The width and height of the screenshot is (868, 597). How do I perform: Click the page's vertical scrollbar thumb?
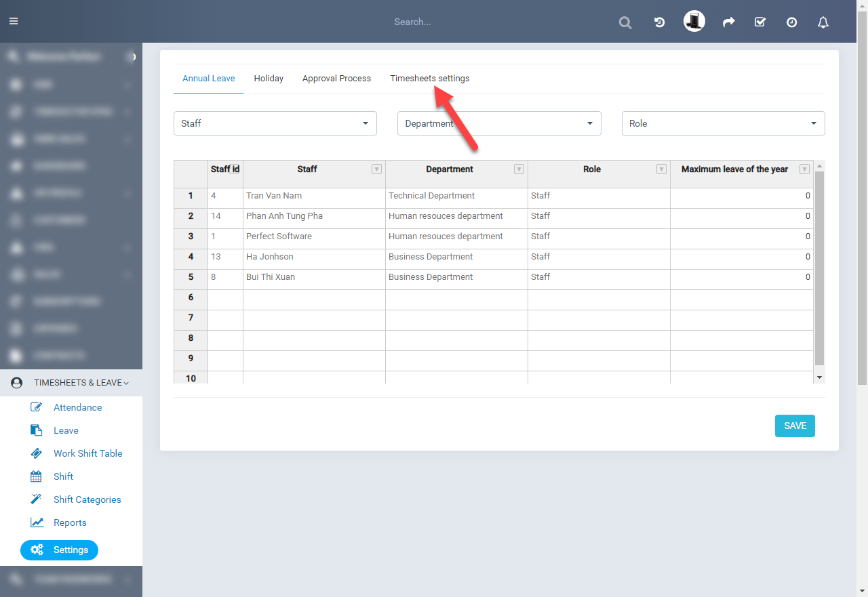coord(862,197)
